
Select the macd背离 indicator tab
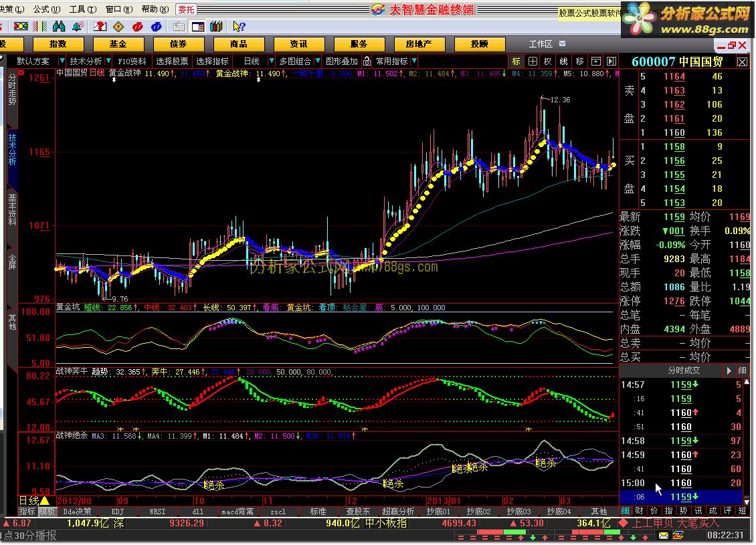point(238,512)
